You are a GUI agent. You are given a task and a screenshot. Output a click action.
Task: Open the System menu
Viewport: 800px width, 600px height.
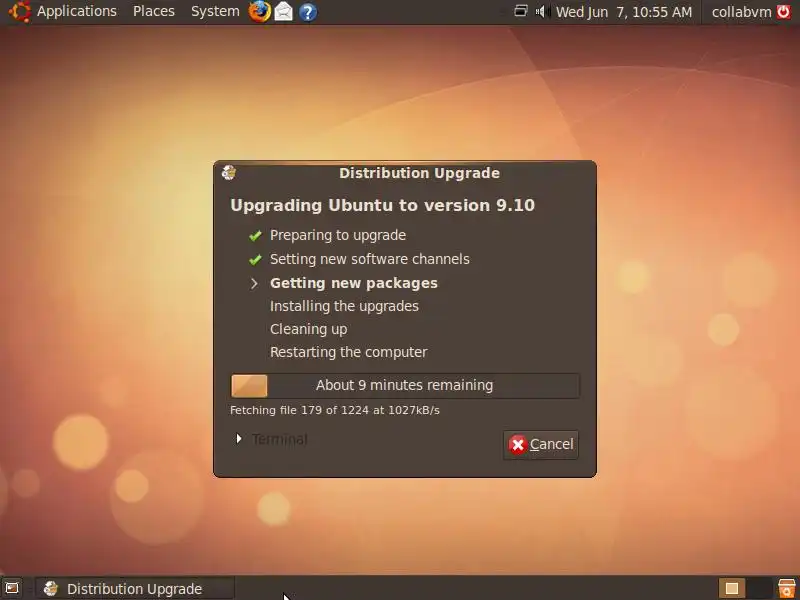point(215,11)
